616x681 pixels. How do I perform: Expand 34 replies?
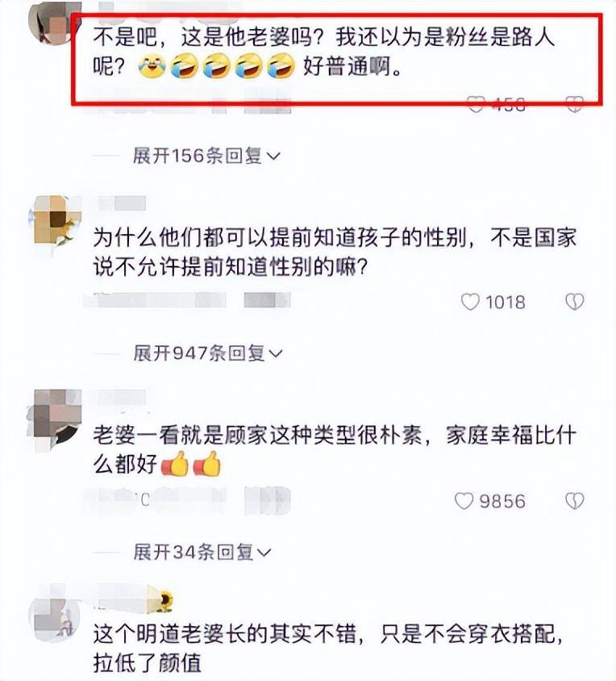[202, 552]
